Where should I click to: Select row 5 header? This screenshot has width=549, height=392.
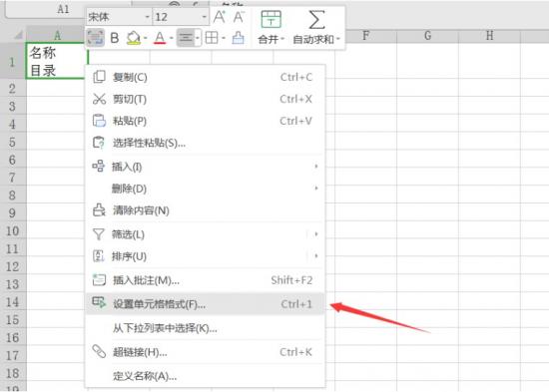13,142
